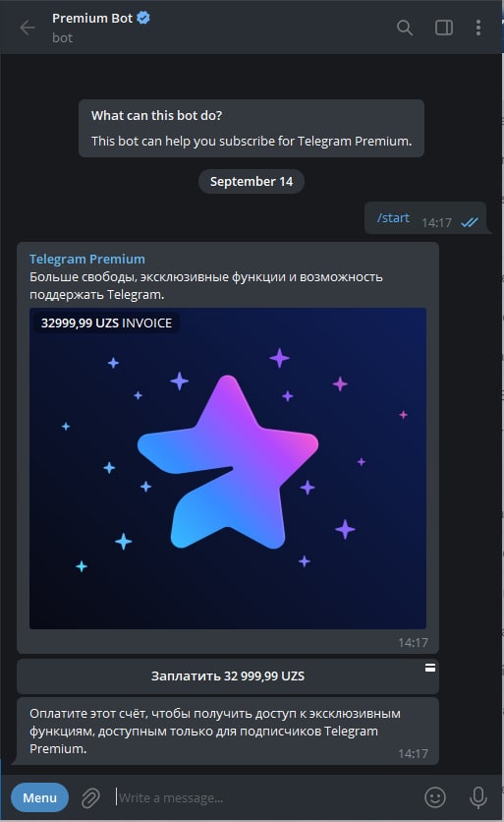
Task: Click the 'What can this bot do?' info box
Action: point(252,129)
